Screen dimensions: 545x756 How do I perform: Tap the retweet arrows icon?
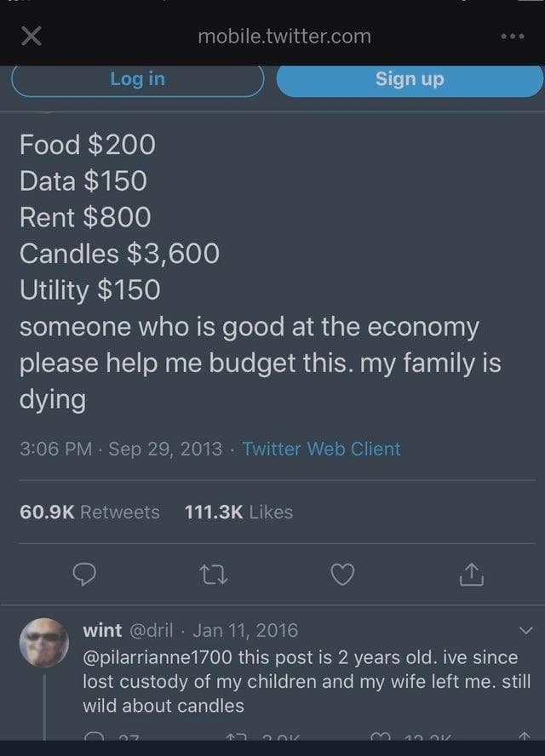click(x=213, y=575)
